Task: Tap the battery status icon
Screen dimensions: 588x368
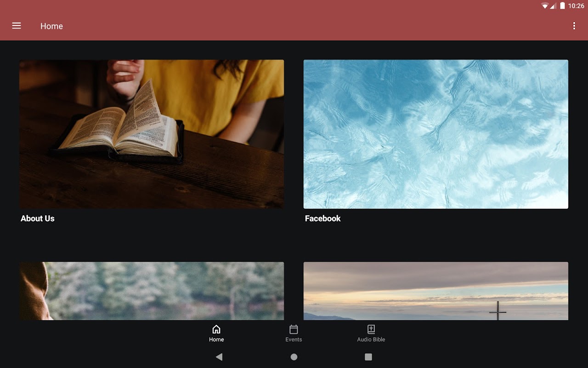Action: (562, 6)
